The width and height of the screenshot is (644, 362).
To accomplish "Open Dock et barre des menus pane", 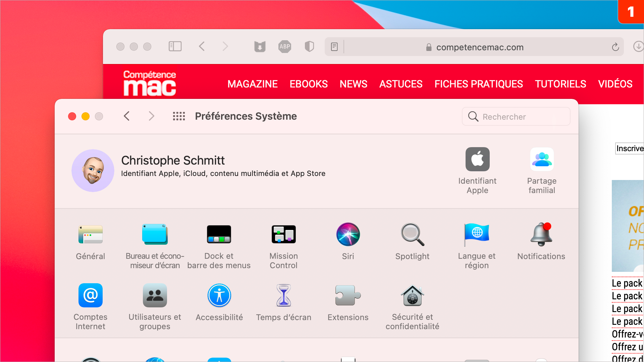I will click(x=219, y=246).
